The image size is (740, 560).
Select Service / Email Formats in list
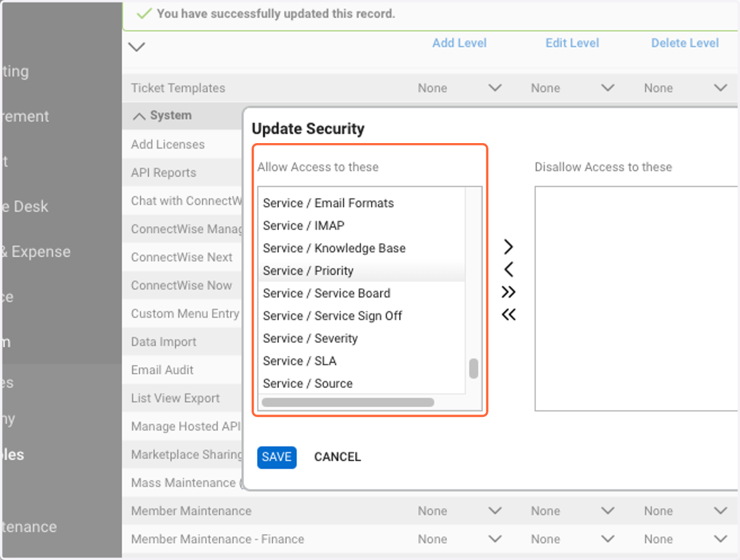click(361, 203)
